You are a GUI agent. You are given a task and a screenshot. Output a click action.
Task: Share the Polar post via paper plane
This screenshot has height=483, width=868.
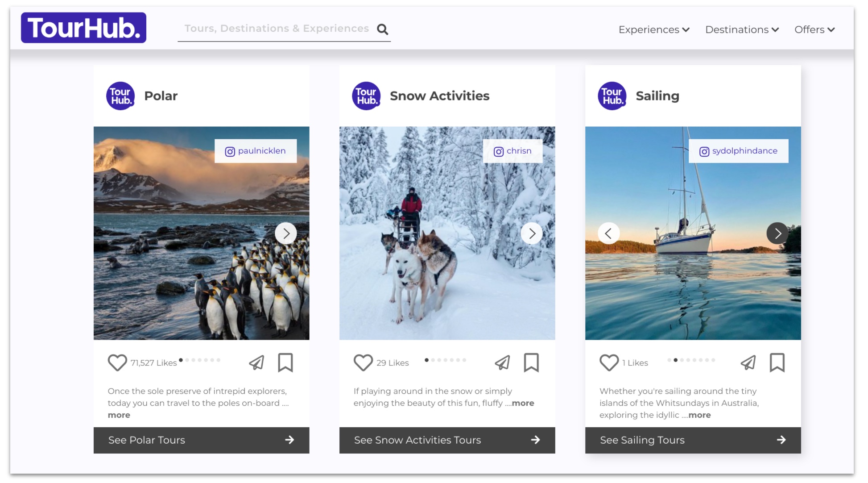[256, 362]
